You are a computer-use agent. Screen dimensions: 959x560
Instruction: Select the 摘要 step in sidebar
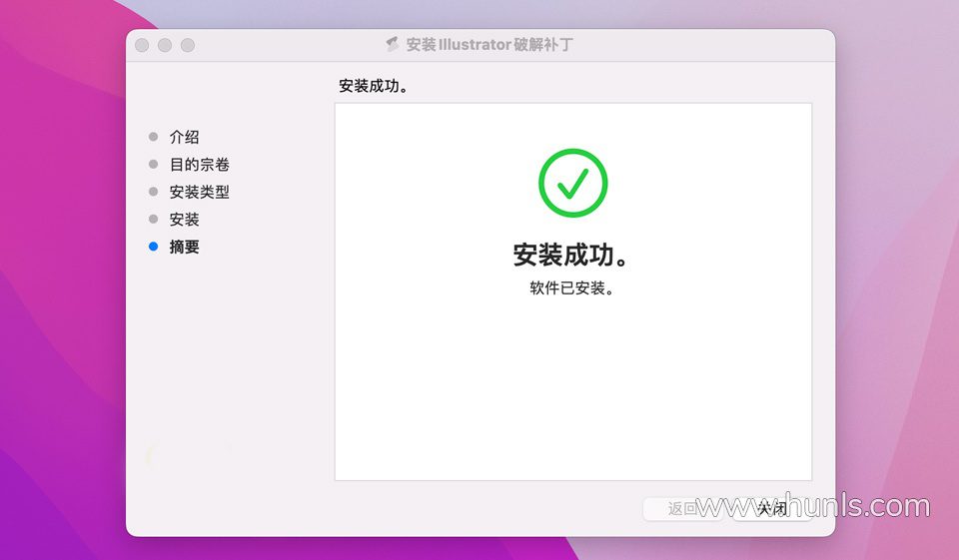coord(184,247)
